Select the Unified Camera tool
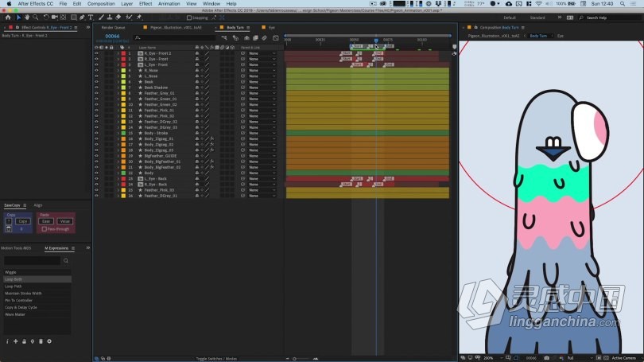Image resolution: width=644 pixels, height=362 pixels. pyautogui.click(x=55, y=18)
